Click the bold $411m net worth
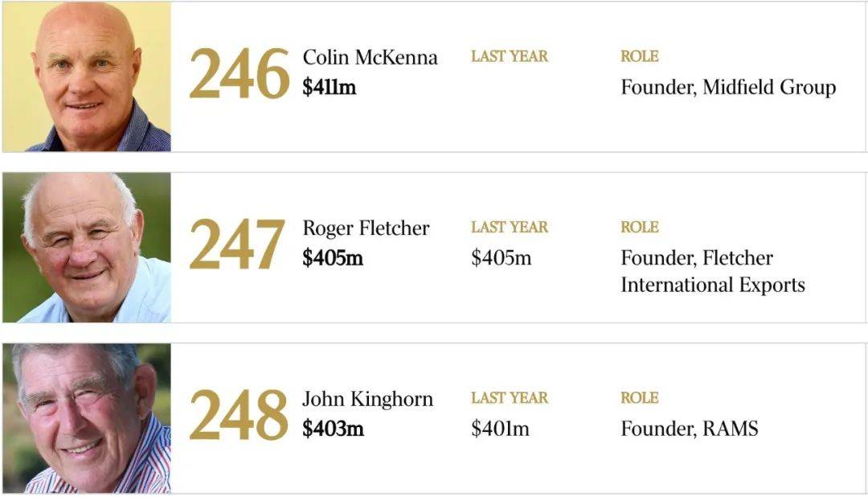 (x=329, y=87)
